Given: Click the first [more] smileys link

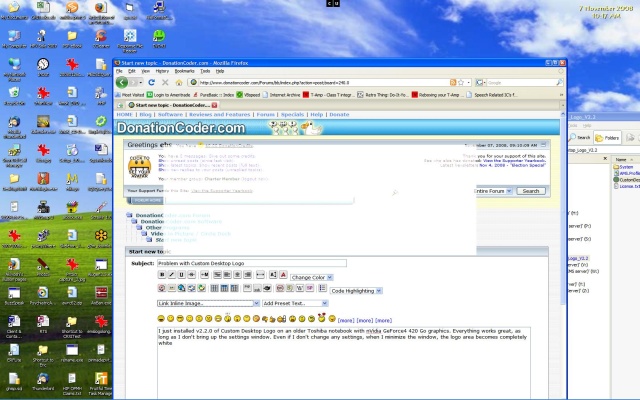Looking at the screenshot, I should [x=346, y=320].
